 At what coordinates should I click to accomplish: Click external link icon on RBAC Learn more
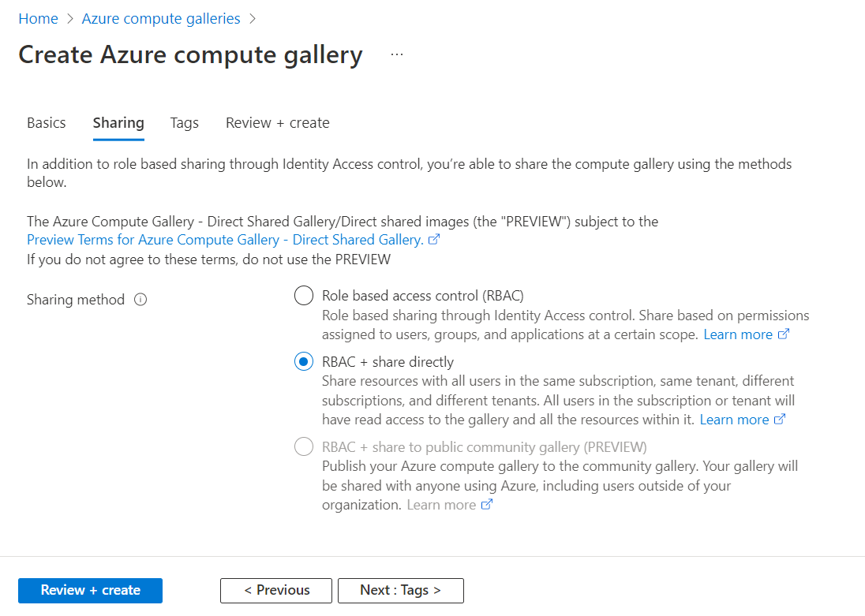click(x=782, y=334)
